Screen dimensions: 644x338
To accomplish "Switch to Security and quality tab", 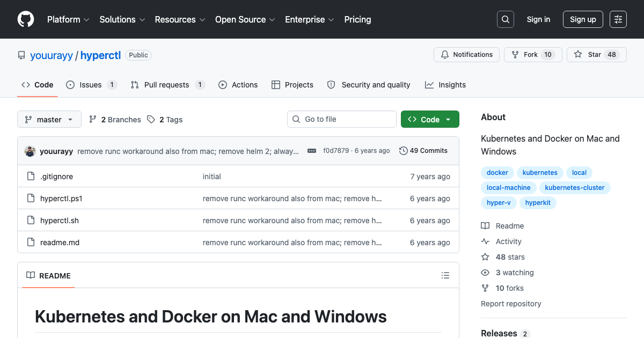I will tap(369, 85).
